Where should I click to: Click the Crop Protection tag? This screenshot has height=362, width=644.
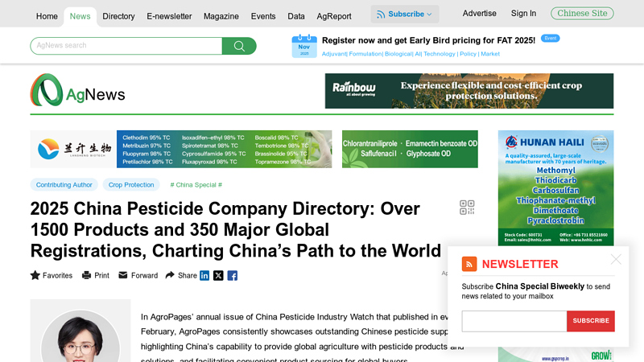(131, 185)
